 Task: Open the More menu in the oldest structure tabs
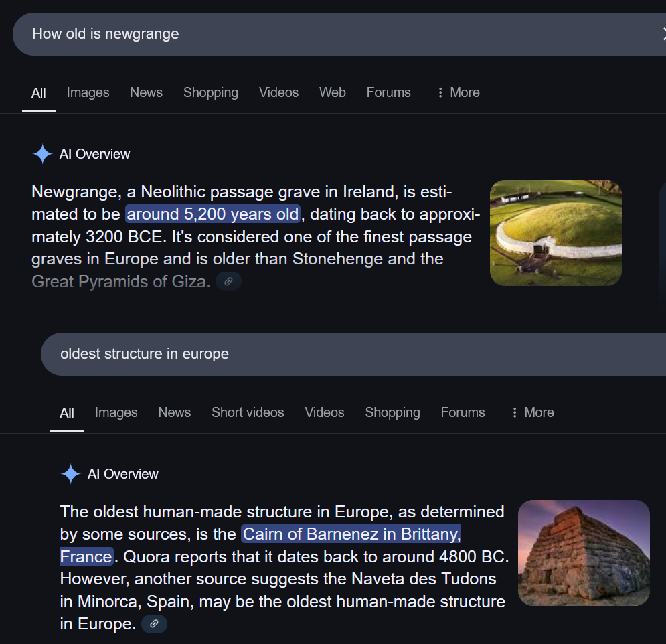point(533,412)
